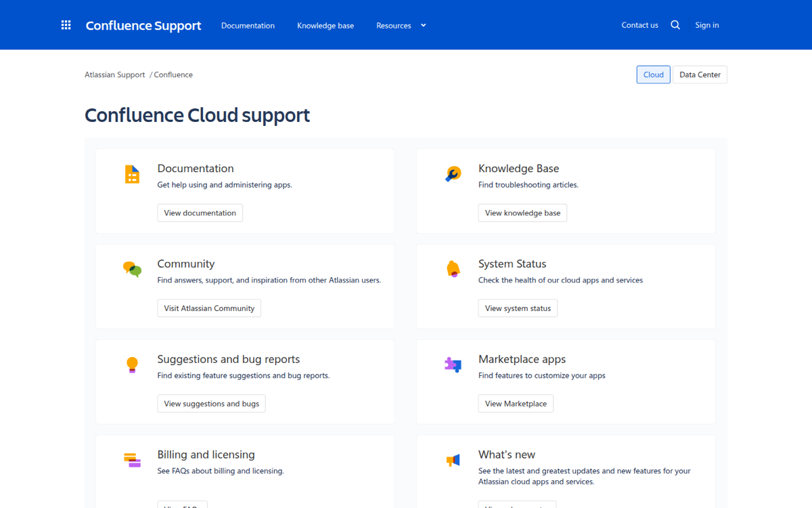Click Contact us in the header
Image resolution: width=812 pixels, height=508 pixels.
[x=639, y=25]
